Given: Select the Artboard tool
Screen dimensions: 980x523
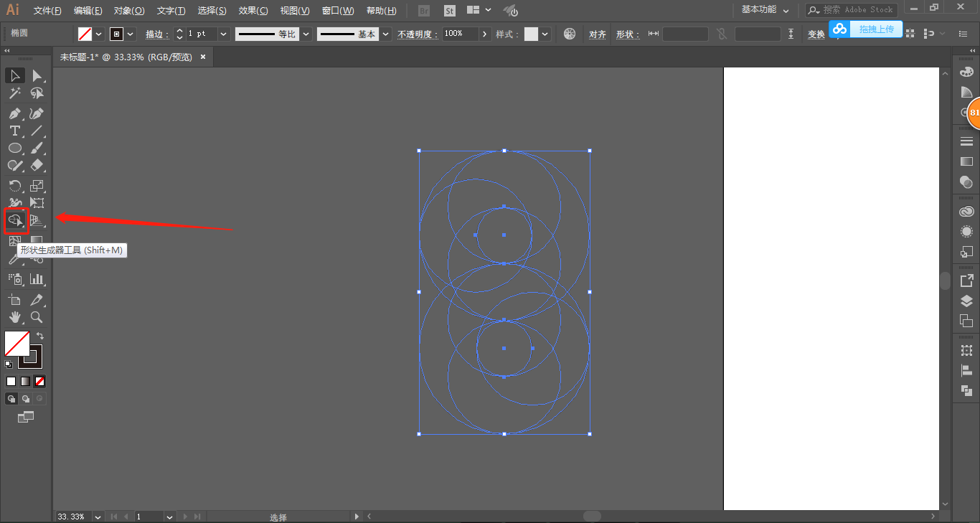Looking at the screenshot, I should pos(15,300).
